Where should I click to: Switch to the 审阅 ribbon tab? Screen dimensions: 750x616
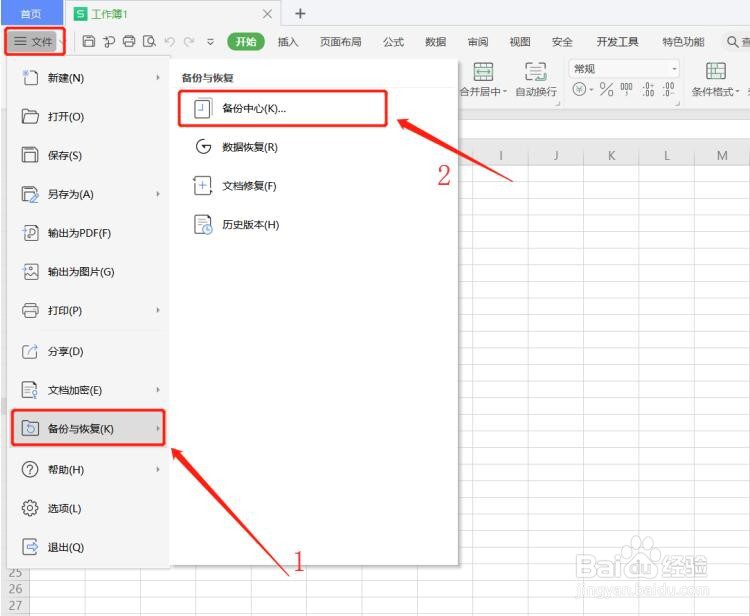point(478,42)
